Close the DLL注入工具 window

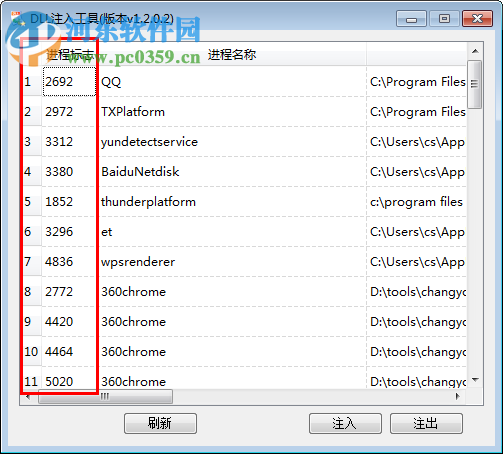[x=477, y=19]
